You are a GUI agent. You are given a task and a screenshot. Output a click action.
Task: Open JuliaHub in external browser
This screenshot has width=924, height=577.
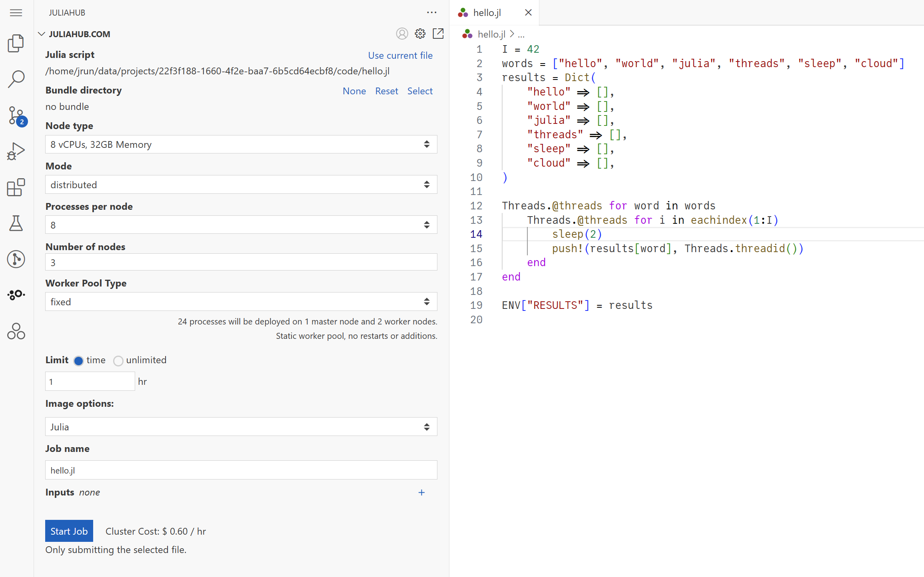[x=438, y=34]
